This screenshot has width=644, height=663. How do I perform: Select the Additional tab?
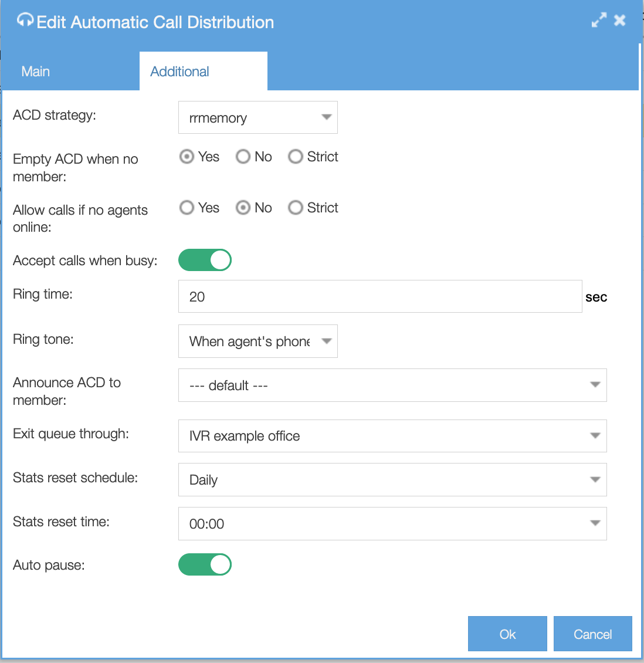point(179,71)
